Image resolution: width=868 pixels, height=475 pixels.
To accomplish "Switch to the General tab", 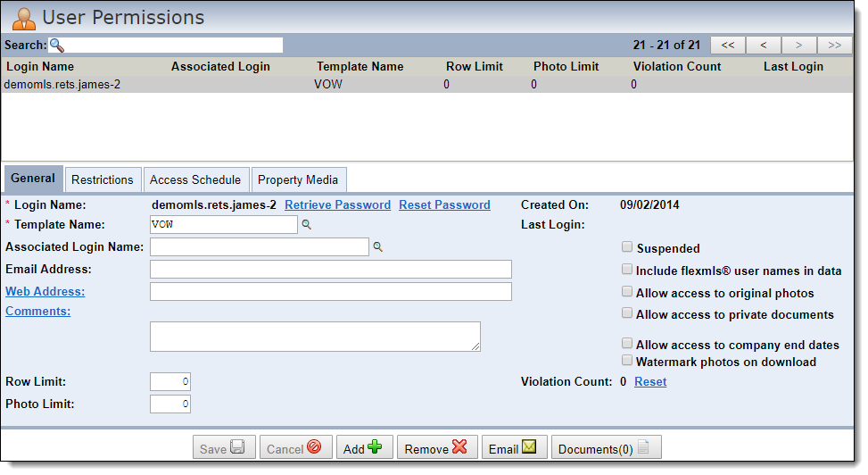I will 33,179.
